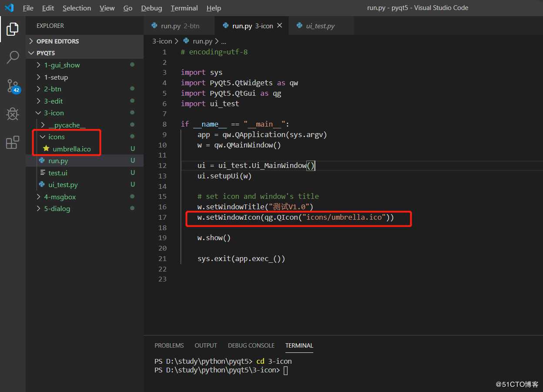543x392 pixels.
Task: Click 'w.setWindowTitle' code line
Action: (255, 207)
